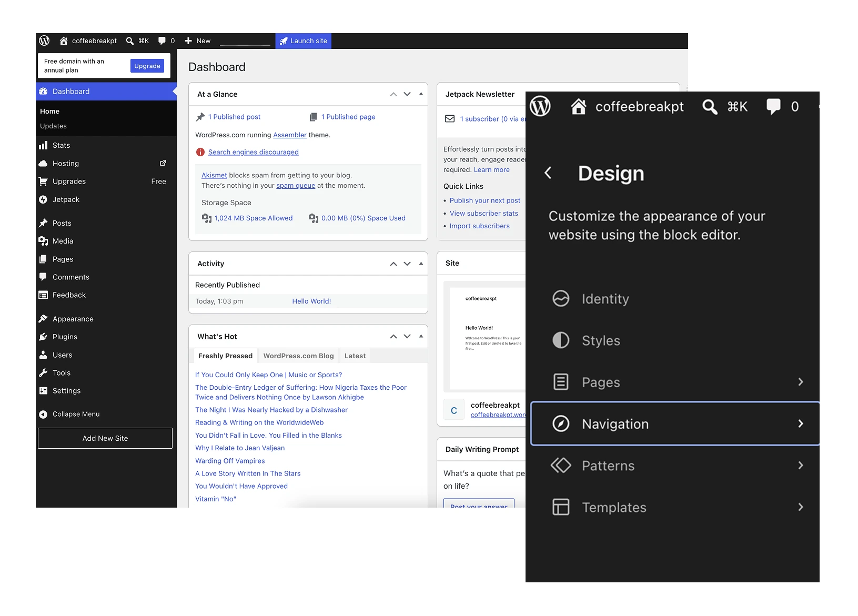Move Activity widget up

[x=393, y=264]
